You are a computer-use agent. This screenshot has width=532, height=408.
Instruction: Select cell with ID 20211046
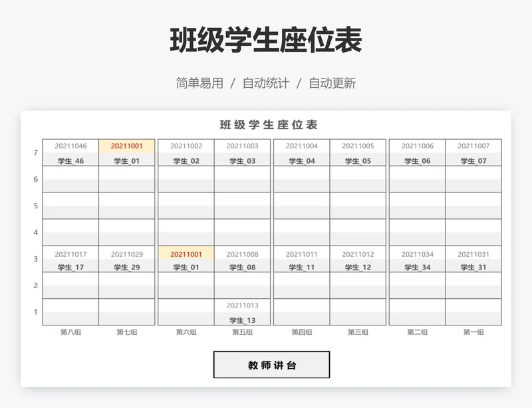[x=70, y=146]
